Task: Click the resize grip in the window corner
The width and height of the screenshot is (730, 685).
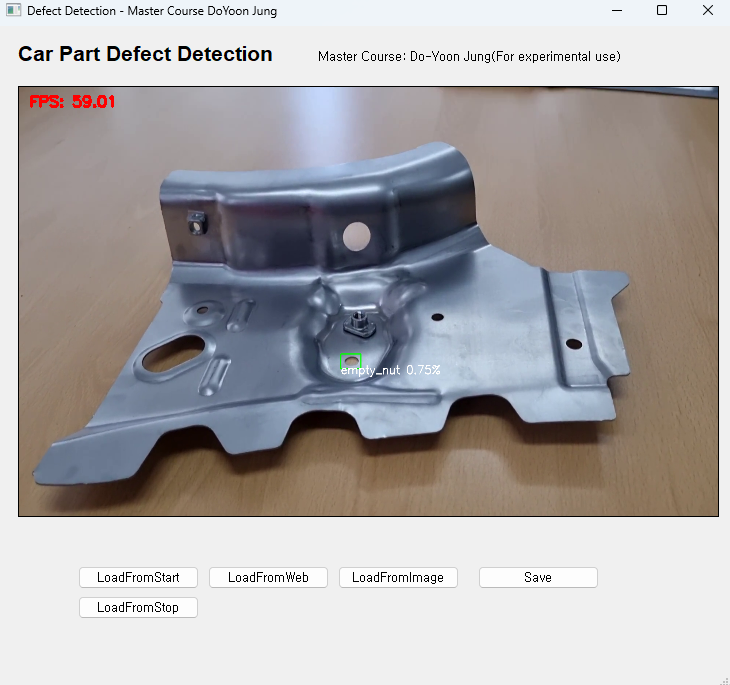Action: point(723,678)
